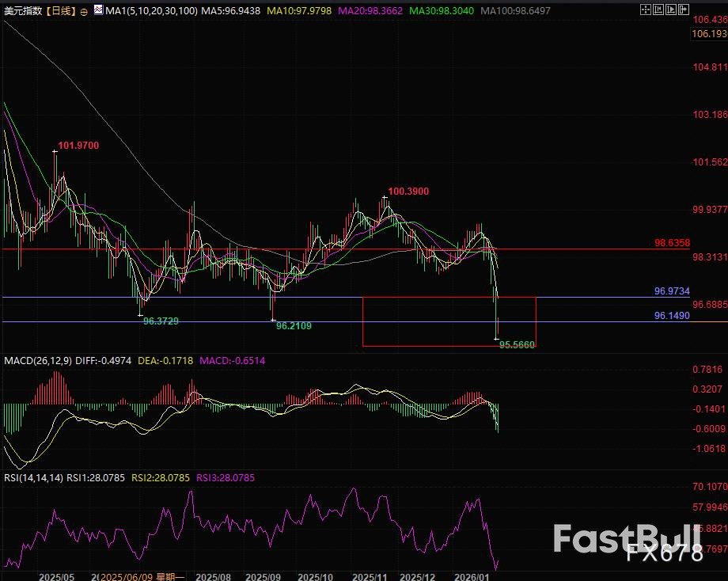728x581 pixels.
Task: Select the 96.9734 horizontal line price label
Action: coord(673,291)
